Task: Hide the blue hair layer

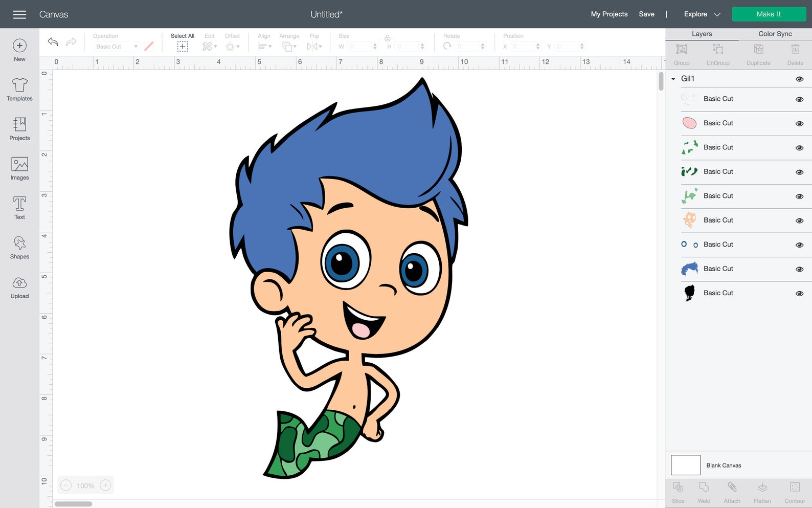Action: coord(800,269)
